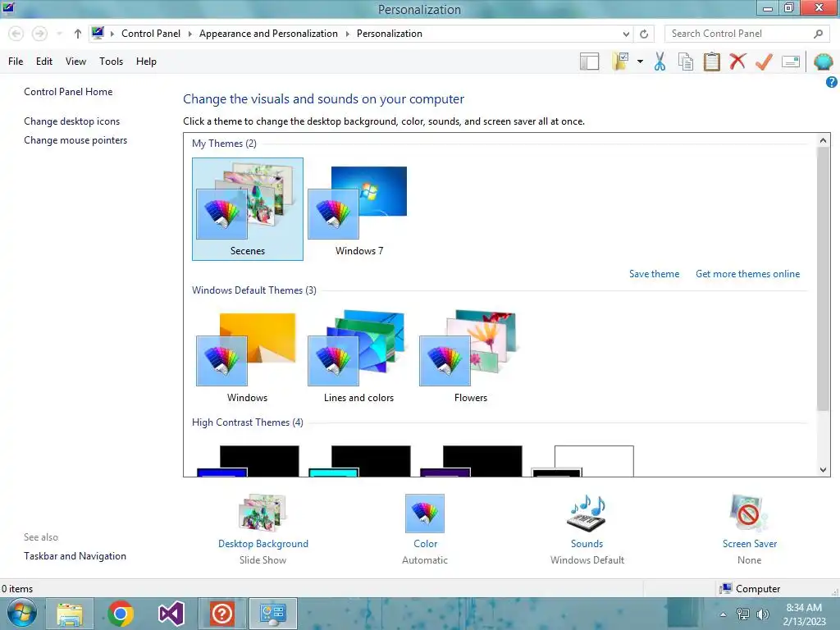This screenshot has height=630, width=840.
Task: Select the Lines and colors theme
Action: click(x=358, y=356)
